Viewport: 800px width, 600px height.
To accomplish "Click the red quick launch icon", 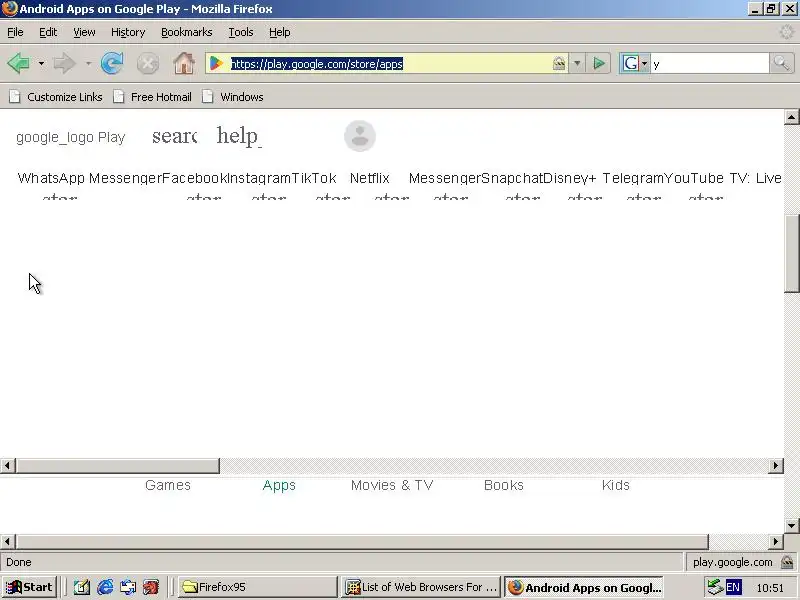I will click(150, 587).
